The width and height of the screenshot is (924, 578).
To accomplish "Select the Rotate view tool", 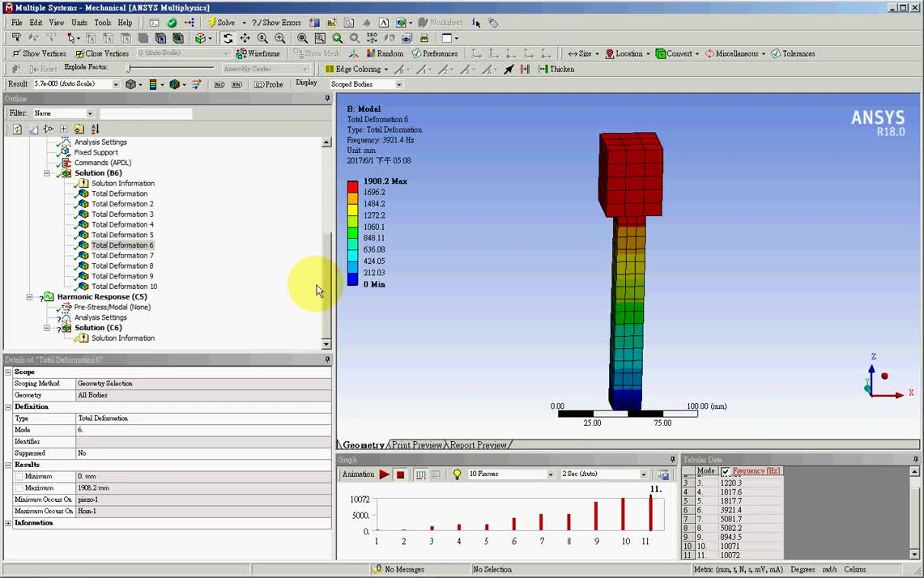I will click(x=228, y=38).
